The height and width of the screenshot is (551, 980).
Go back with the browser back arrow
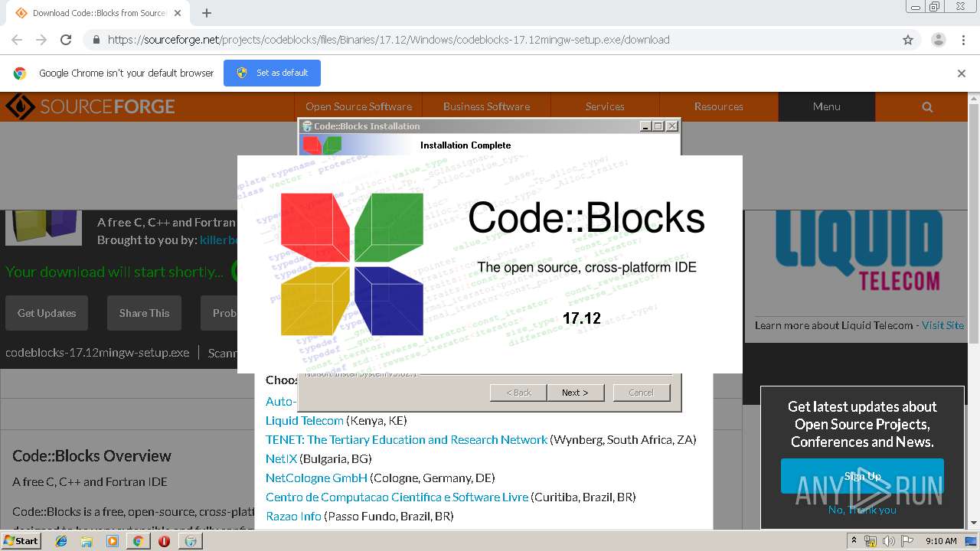click(x=17, y=40)
